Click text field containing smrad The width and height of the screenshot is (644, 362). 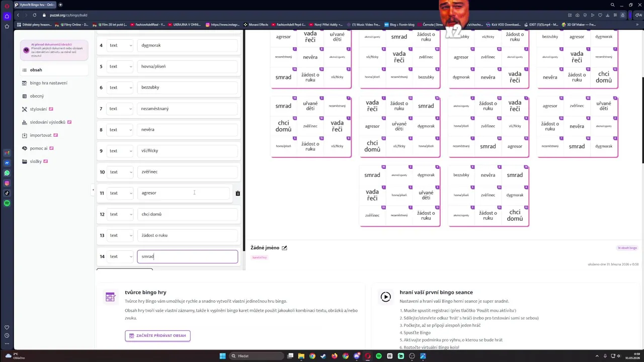coord(187,256)
